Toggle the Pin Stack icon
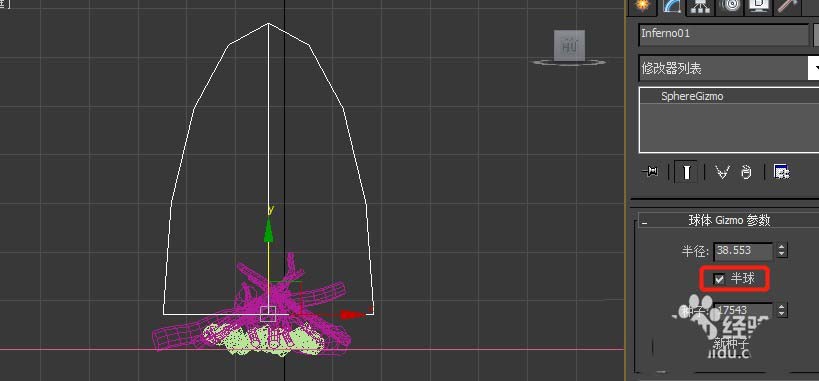 point(650,172)
